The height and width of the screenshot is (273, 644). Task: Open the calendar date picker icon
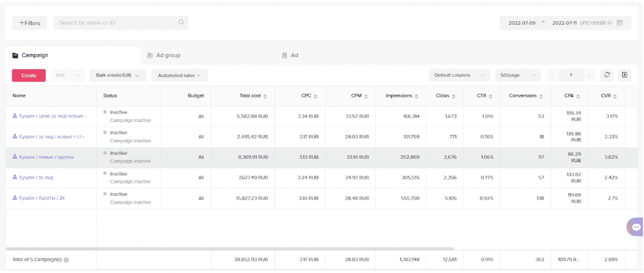click(620, 23)
